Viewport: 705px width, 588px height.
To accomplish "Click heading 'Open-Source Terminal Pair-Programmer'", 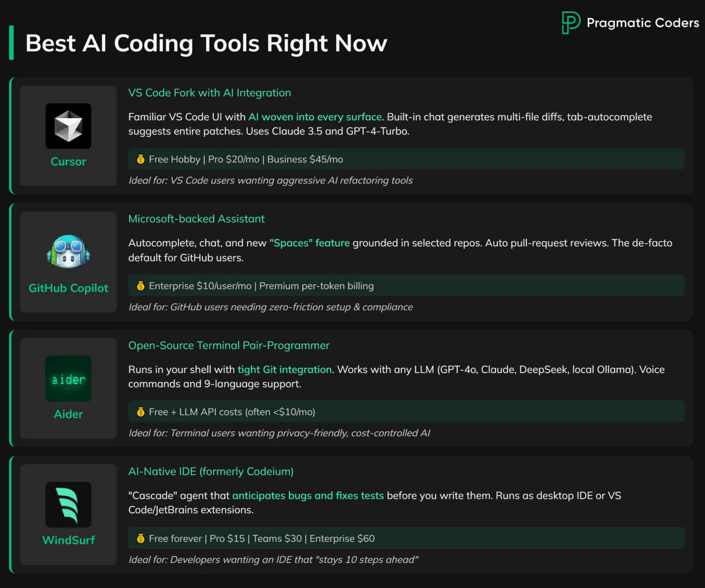I will click(x=229, y=345).
